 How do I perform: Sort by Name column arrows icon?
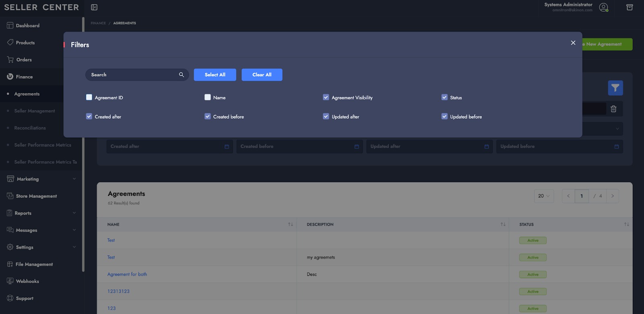290,224
